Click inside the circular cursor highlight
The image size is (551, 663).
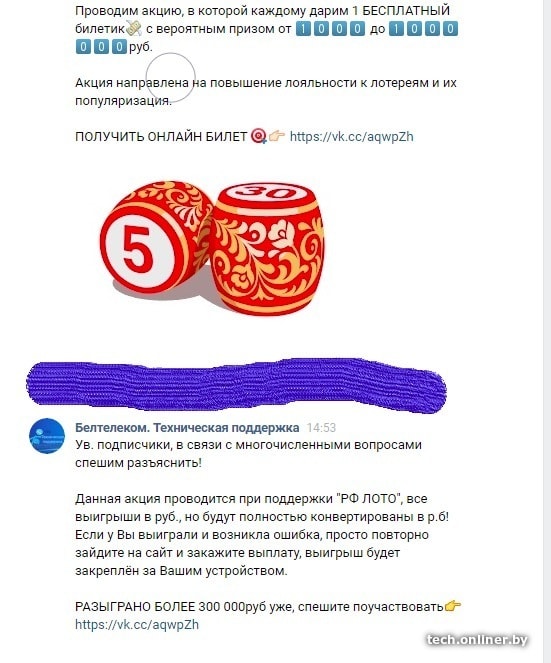(x=171, y=77)
